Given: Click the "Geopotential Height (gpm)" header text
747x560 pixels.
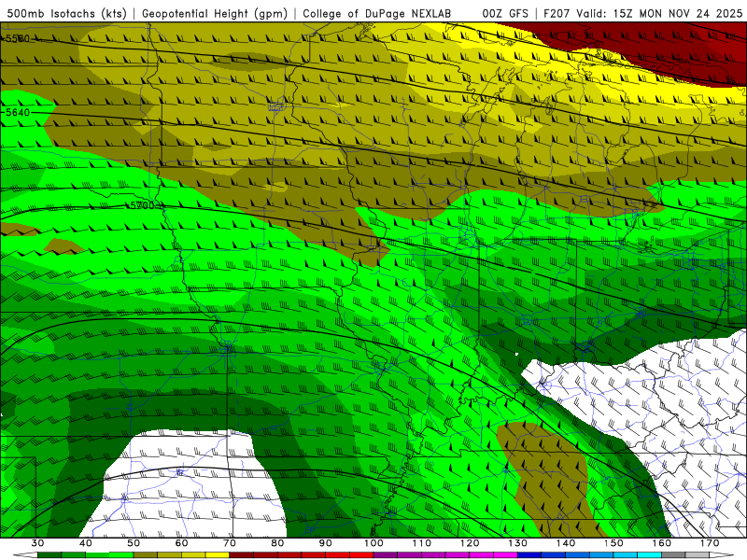Looking at the screenshot, I should pos(215,14).
